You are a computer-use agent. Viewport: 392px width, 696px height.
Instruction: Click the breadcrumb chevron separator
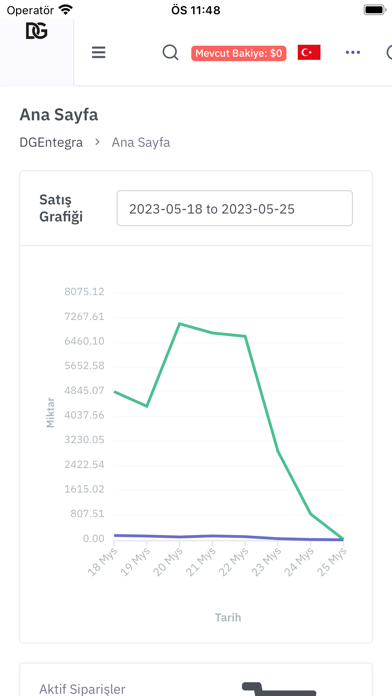pyautogui.click(x=97, y=142)
